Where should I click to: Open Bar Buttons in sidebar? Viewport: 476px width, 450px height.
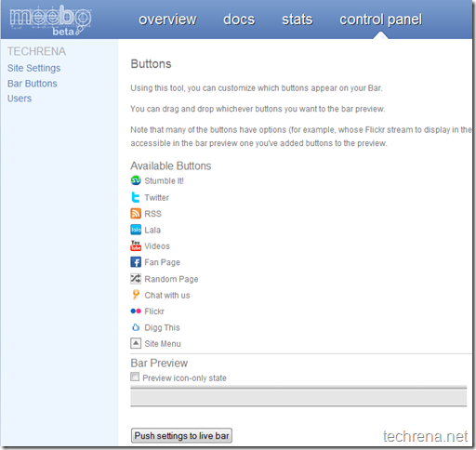pos(33,84)
